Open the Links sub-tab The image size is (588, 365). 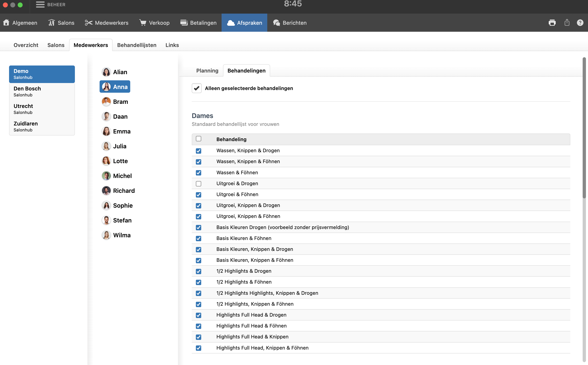tap(172, 45)
